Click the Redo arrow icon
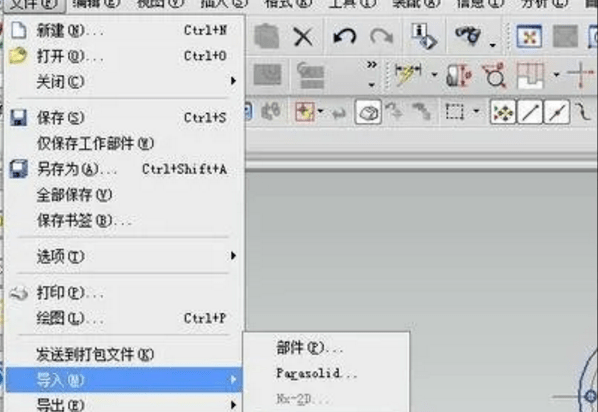Viewport: 598px width, 412px height. pos(381,36)
